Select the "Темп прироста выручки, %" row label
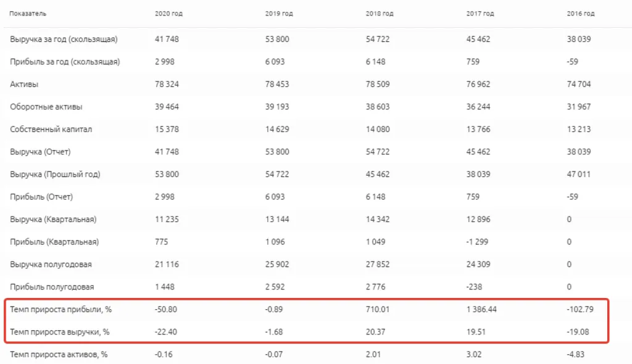The width and height of the screenshot is (632, 364). coord(60,332)
